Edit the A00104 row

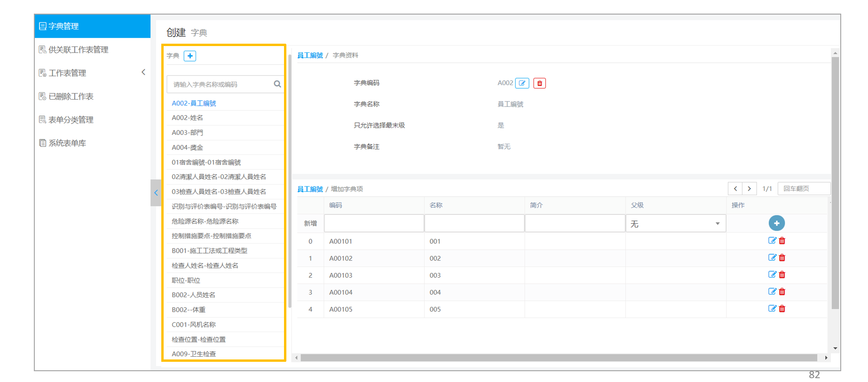772,291
